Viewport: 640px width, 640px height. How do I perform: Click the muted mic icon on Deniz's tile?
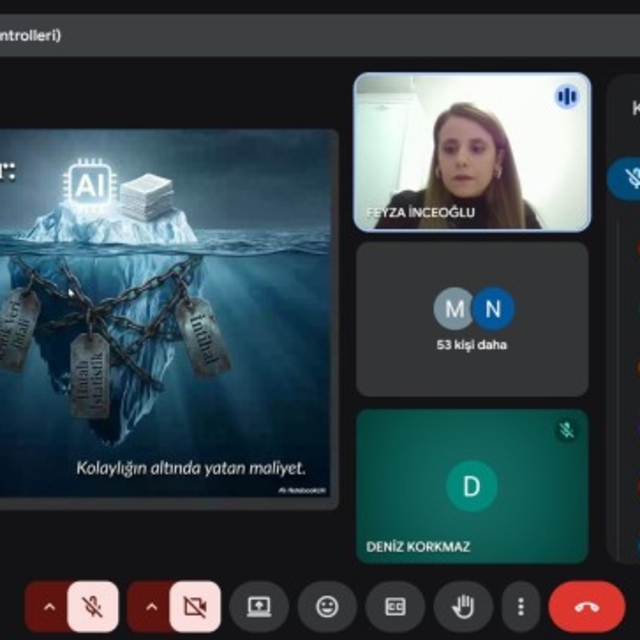pos(566,430)
